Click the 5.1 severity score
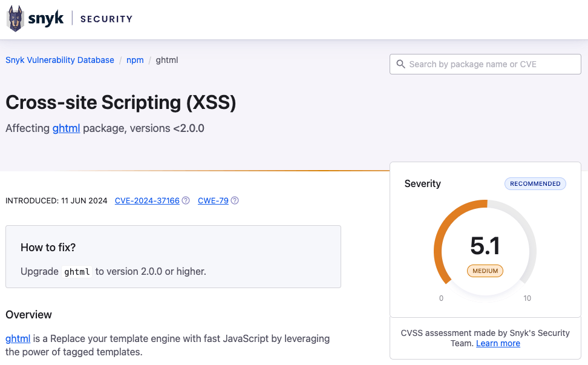588x365 pixels. (x=485, y=246)
